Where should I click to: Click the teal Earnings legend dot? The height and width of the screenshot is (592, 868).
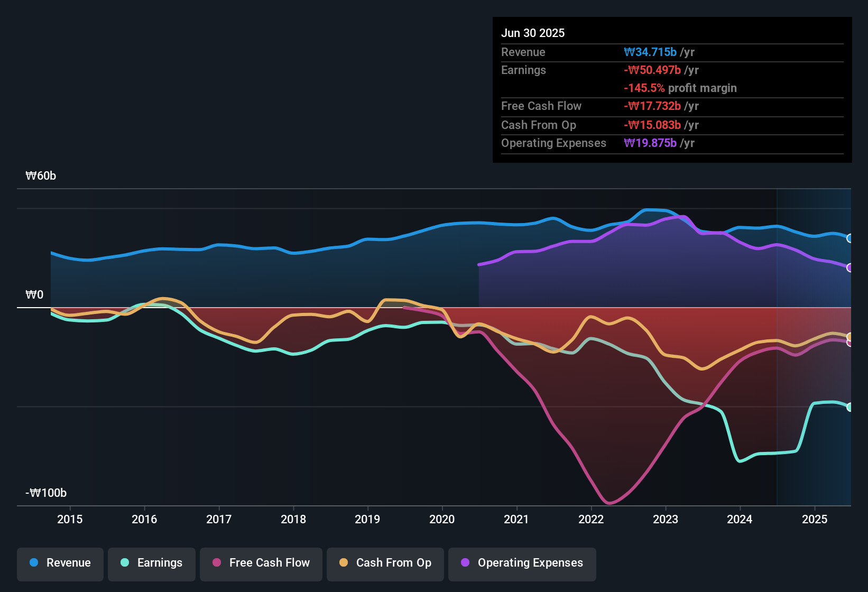coord(124,563)
